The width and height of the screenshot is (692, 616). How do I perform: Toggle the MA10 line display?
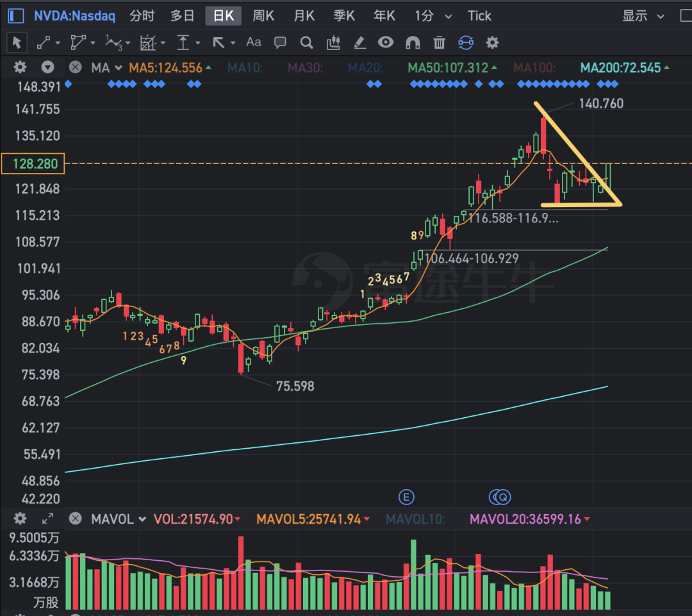click(245, 67)
